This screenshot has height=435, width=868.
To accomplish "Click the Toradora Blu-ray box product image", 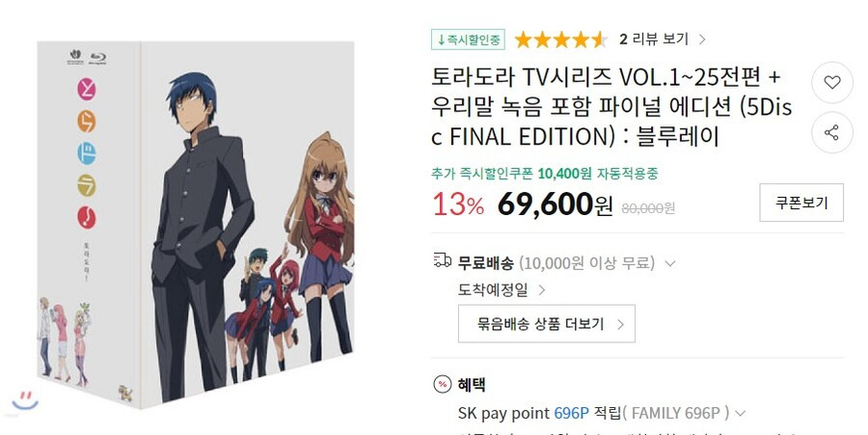I will 196,224.
